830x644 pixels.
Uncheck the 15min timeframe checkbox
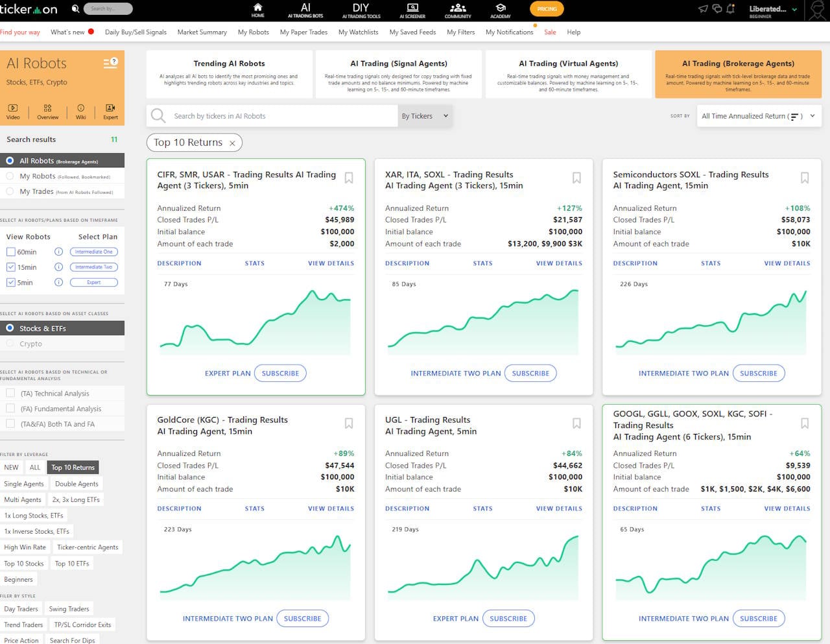10,267
